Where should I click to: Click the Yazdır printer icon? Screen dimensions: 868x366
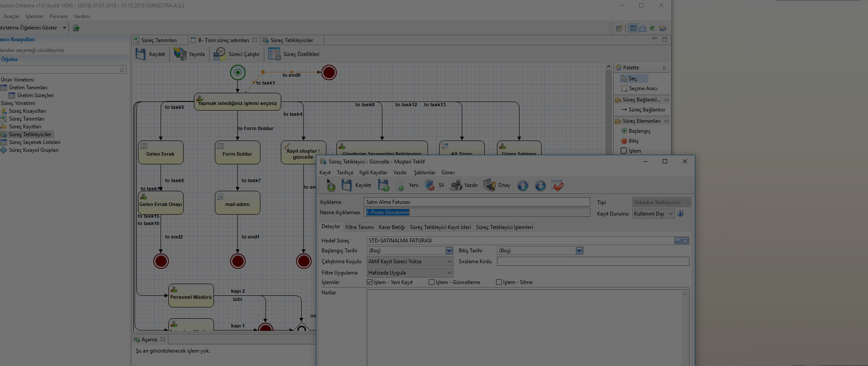point(456,186)
